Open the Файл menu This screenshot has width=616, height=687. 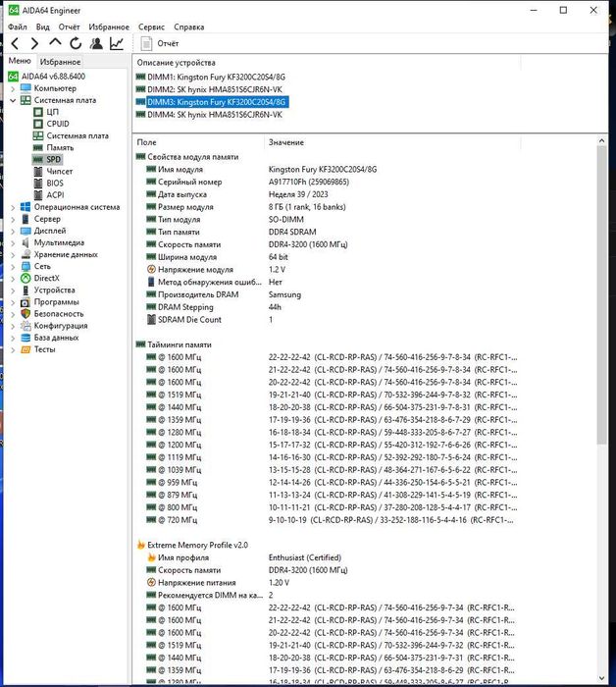pyautogui.click(x=17, y=26)
